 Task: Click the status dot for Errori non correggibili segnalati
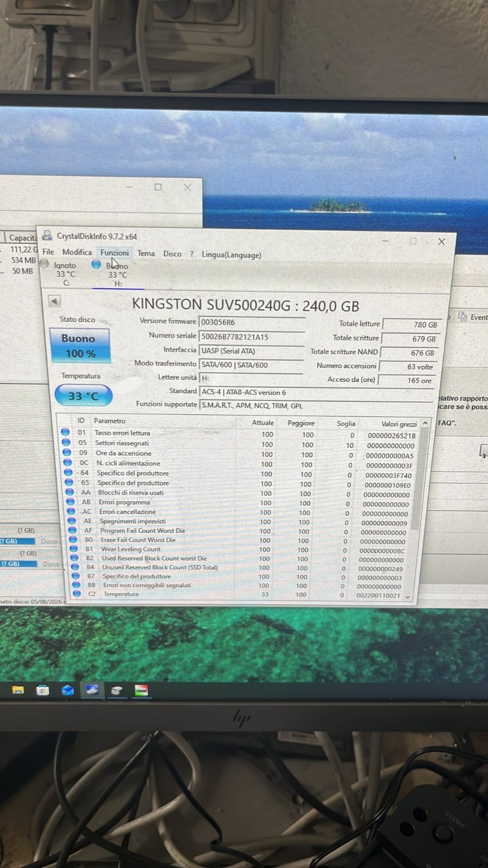[x=76, y=585]
